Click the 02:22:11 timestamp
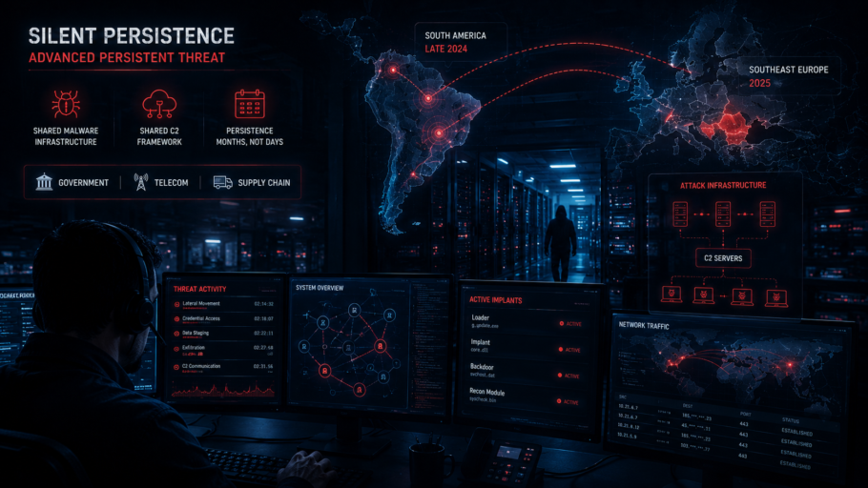The width and height of the screenshot is (868, 488). (264, 333)
